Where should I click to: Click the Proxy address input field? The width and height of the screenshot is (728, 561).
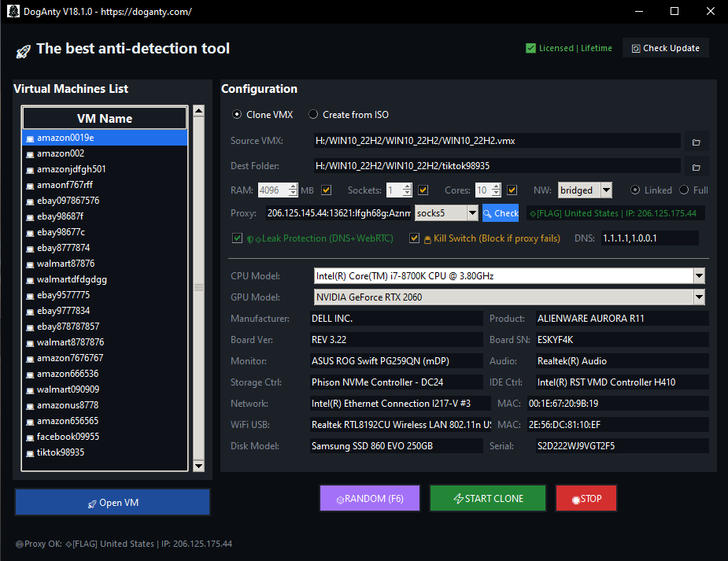pos(338,213)
